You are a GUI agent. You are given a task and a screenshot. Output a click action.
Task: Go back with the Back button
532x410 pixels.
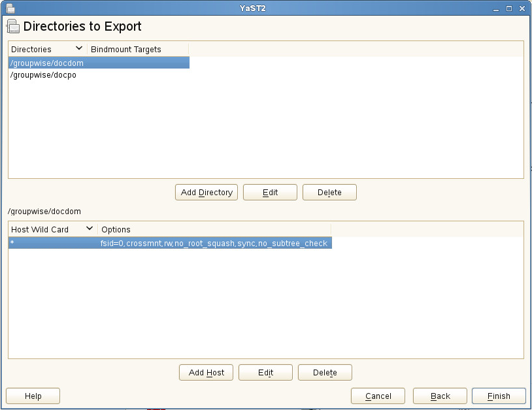point(440,396)
